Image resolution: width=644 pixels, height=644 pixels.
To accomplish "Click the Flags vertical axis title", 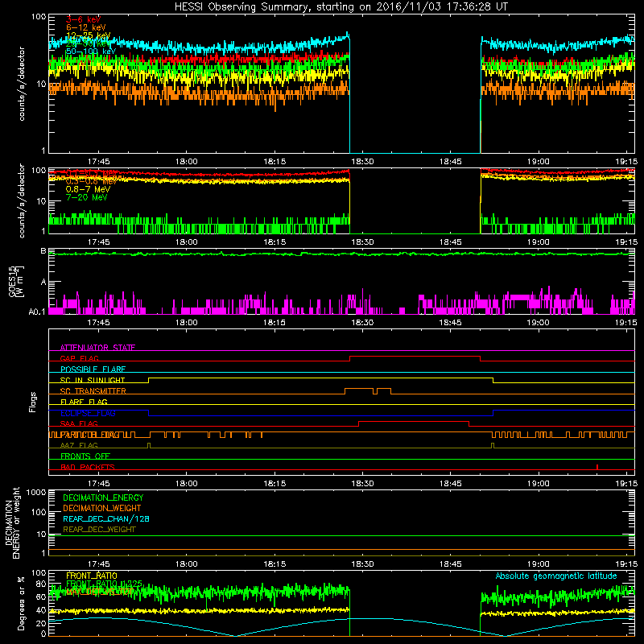I will pyautogui.click(x=33, y=402).
